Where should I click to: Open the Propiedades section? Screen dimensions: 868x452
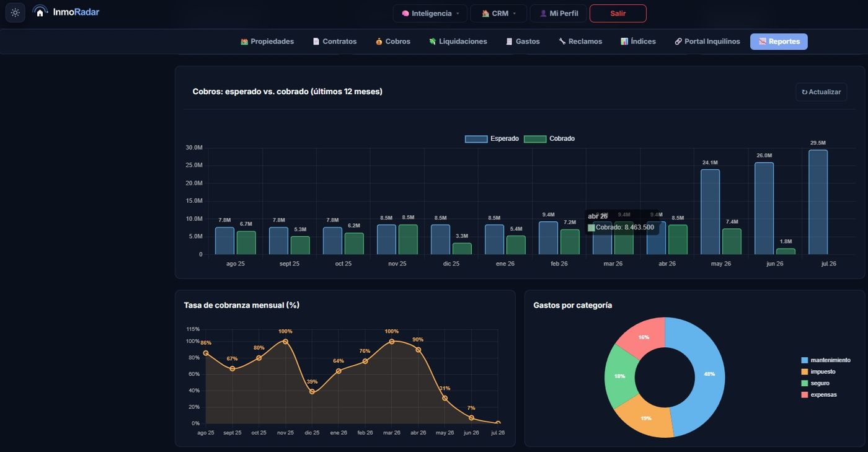tap(267, 42)
